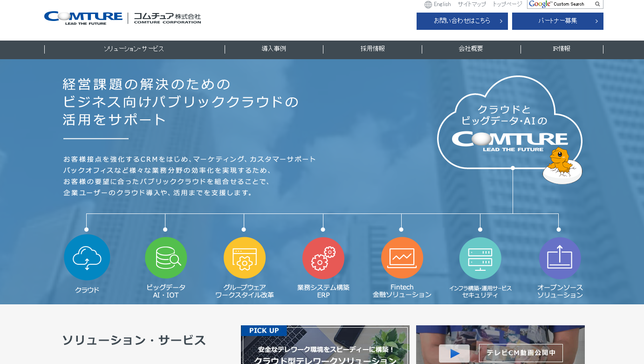Click the globe icon beside English

tap(428, 4)
